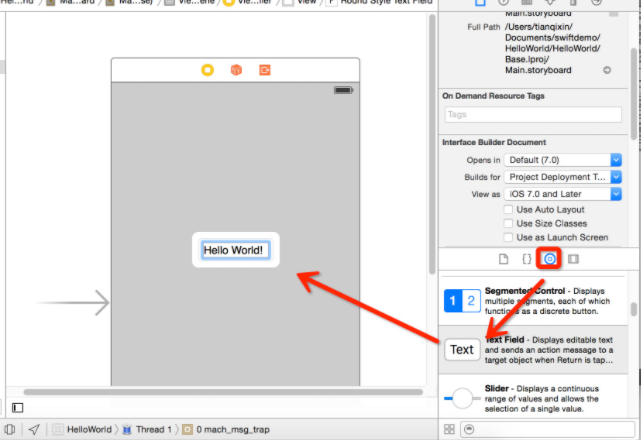Click 0 mach_msg_trap stack frame
This screenshot has width=641, height=440.
coord(227,429)
